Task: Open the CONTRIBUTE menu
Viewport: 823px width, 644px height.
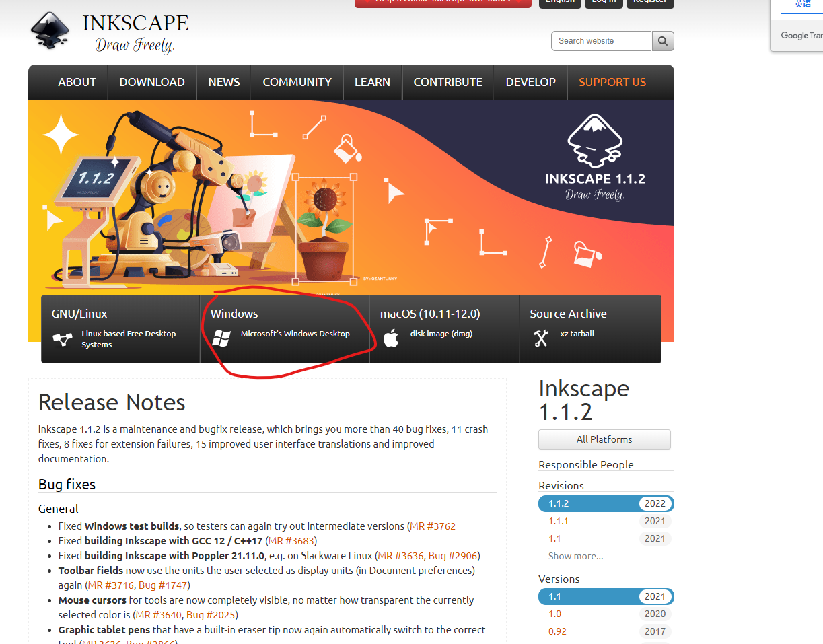Action: click(x=448, y=82)
